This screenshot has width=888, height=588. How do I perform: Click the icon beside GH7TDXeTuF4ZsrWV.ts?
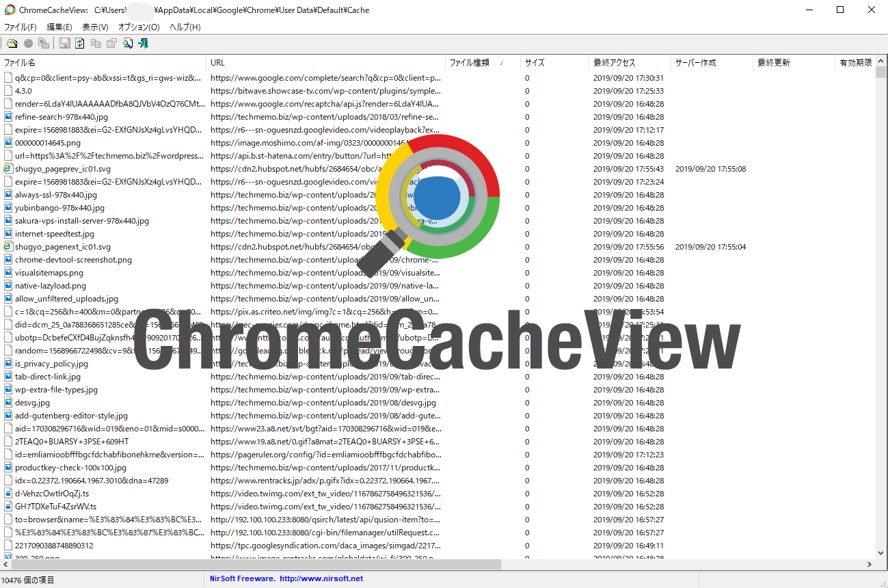[8, 507]
